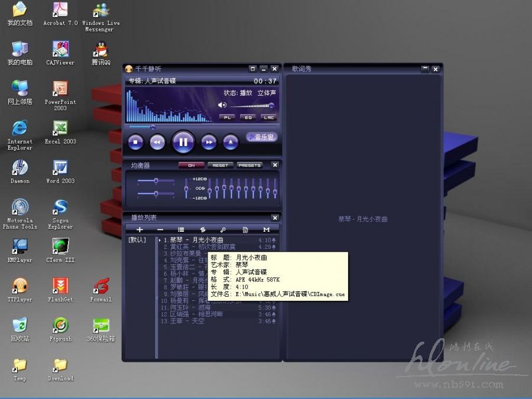The height and width of the screenshot is (399, 532).
Task: Toggle playlist window with PL button
Action: (226, 118)
